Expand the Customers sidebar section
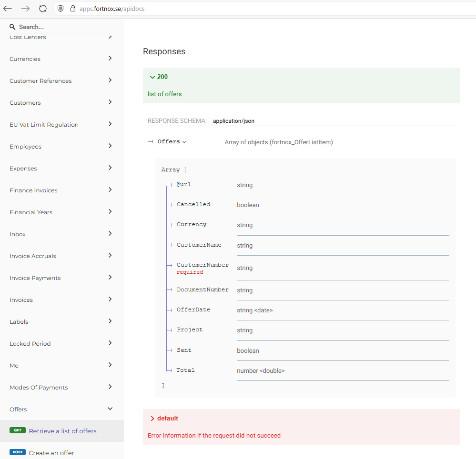The image size is (476, 459). [110, 102]
